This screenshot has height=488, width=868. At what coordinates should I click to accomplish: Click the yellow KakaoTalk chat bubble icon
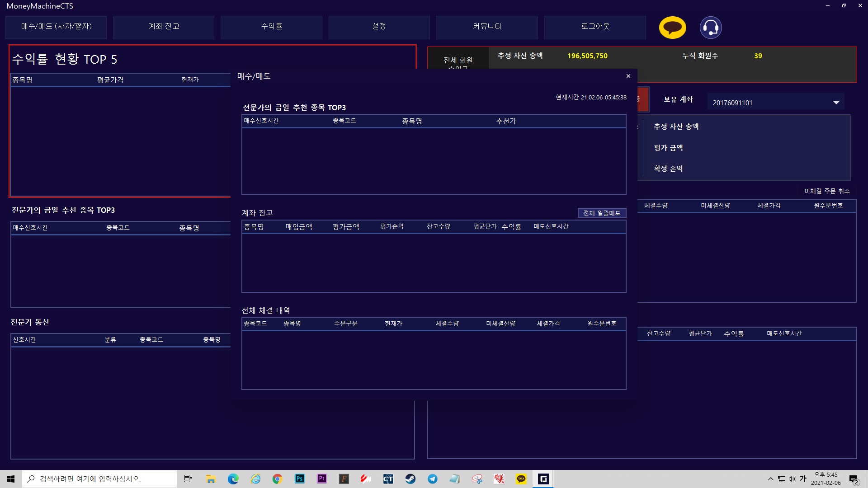coord(672,28)
